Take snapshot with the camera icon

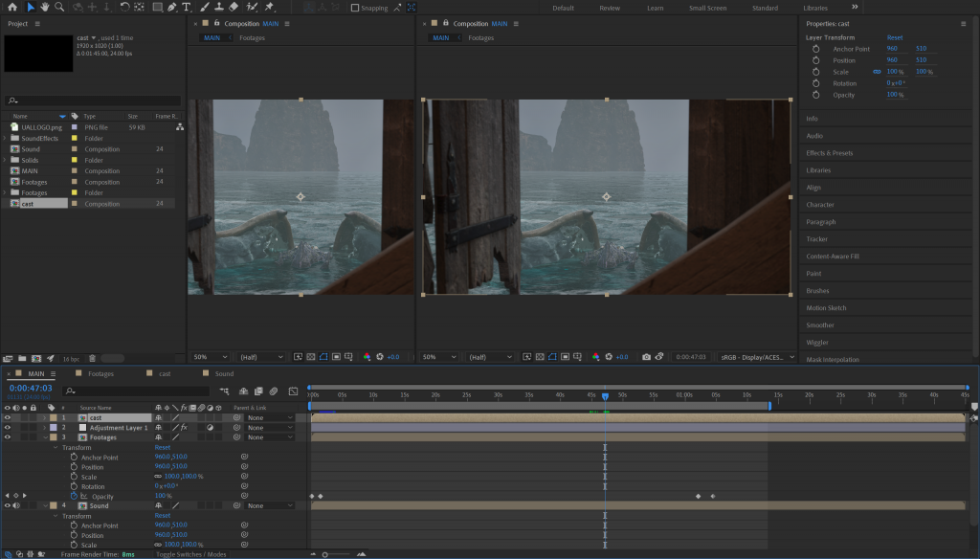click(646, 357)
